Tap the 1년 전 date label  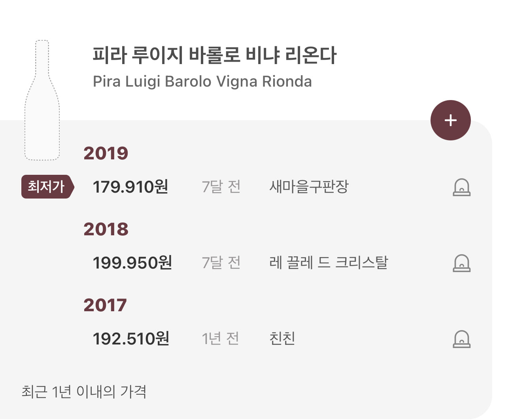(x=220, y=338)
